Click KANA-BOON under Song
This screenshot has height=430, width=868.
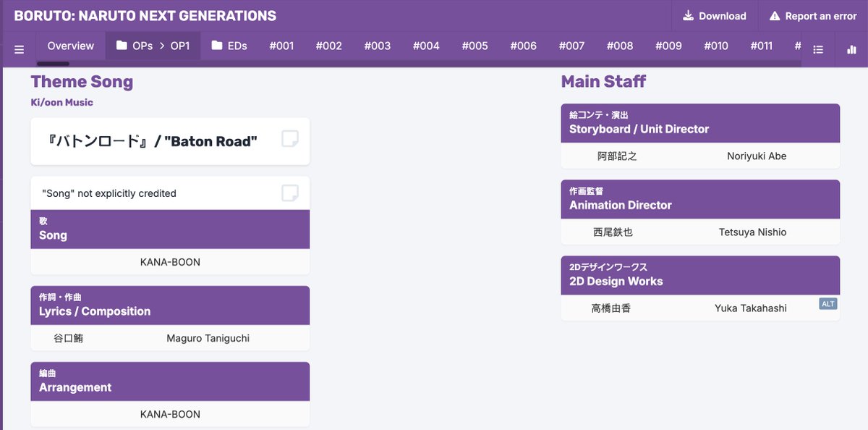170,262
